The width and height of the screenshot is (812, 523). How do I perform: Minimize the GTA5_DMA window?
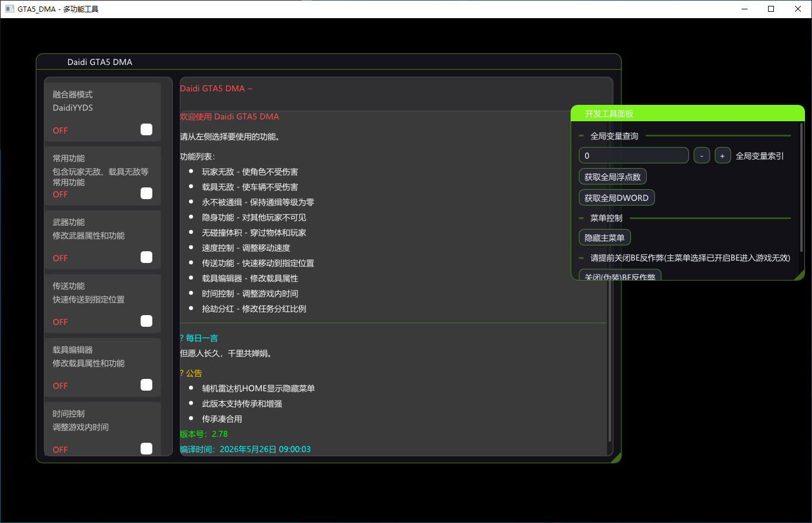(x=745, y=9)
